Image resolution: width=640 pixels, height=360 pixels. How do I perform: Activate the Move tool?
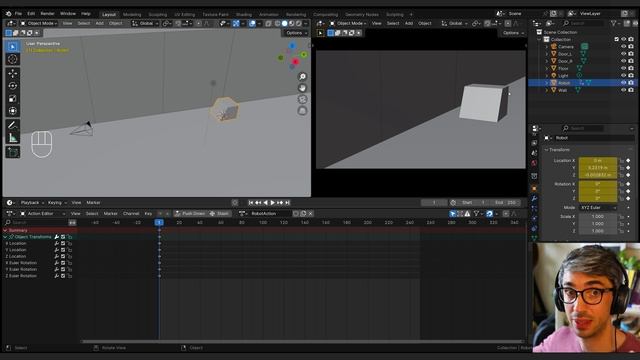click(13, 73)
